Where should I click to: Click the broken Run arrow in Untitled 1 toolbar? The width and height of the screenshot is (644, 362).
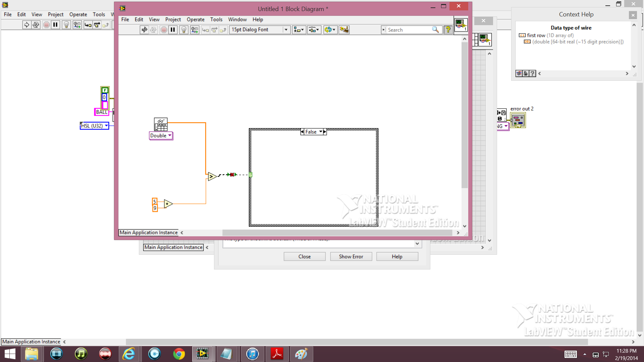coord(144,30)
